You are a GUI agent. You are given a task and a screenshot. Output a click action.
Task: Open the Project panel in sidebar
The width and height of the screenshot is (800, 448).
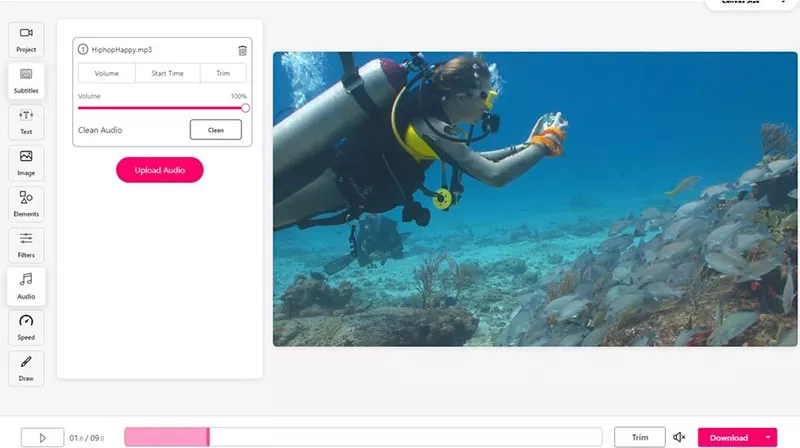[26, 40]
